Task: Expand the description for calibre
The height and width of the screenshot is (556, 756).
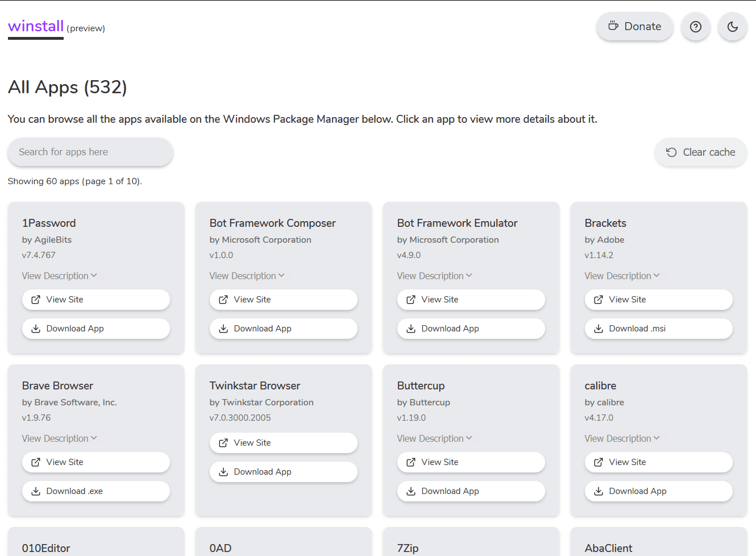Action: coord(622,438)
